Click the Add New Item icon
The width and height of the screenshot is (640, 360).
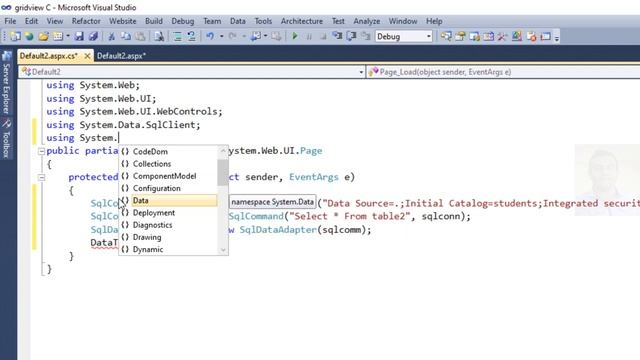[x=58, y=36]
